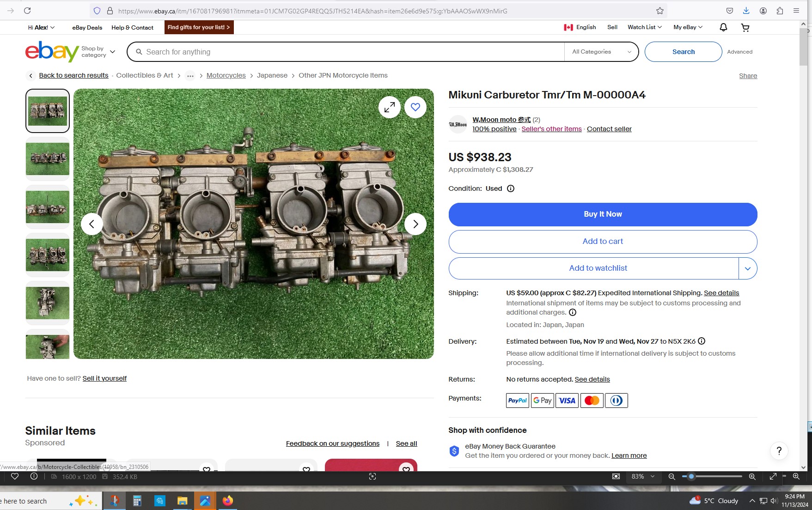Screen dimensions: 812x510
Task: Toggle heart icon in image viewer bar
Action: click(x=15, y=476)
